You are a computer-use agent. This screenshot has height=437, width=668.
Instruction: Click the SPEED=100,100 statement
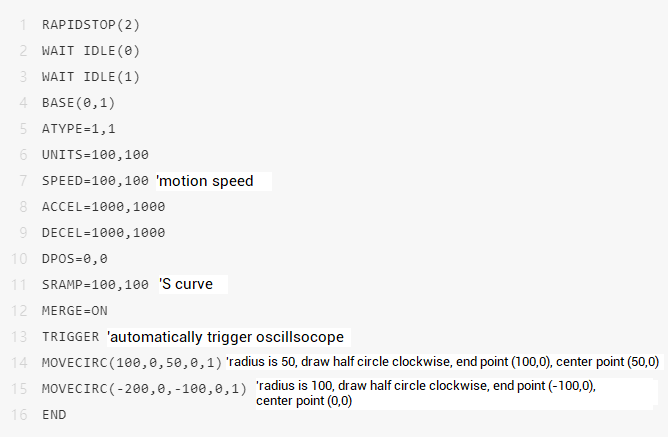click(x=95, y=180)
